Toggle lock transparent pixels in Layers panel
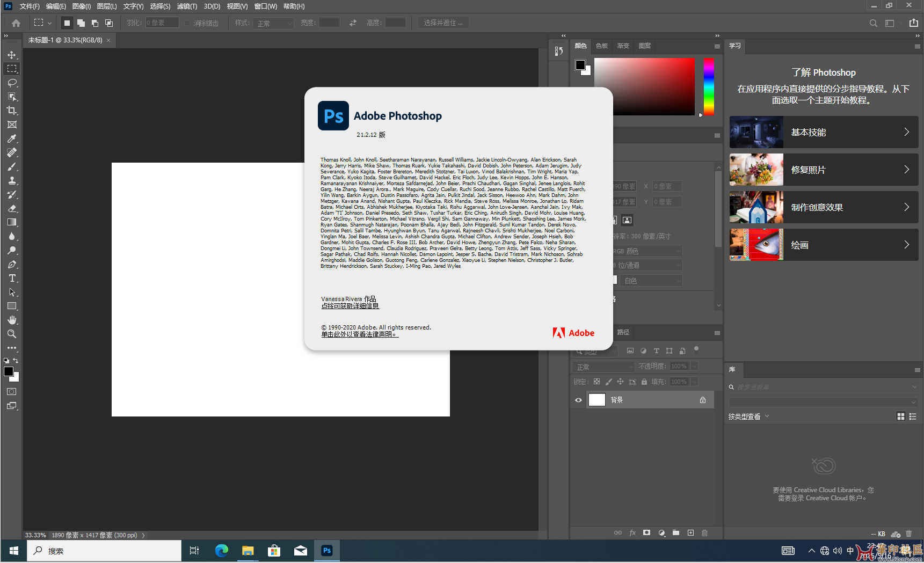924x563 pixels. [596, 382]
